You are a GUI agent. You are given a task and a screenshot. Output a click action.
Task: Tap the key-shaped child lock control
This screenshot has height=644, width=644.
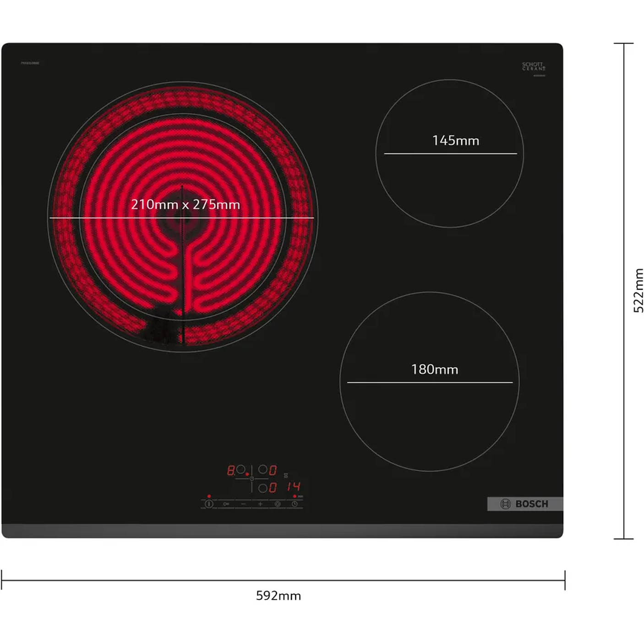click(x=226, y=504)
